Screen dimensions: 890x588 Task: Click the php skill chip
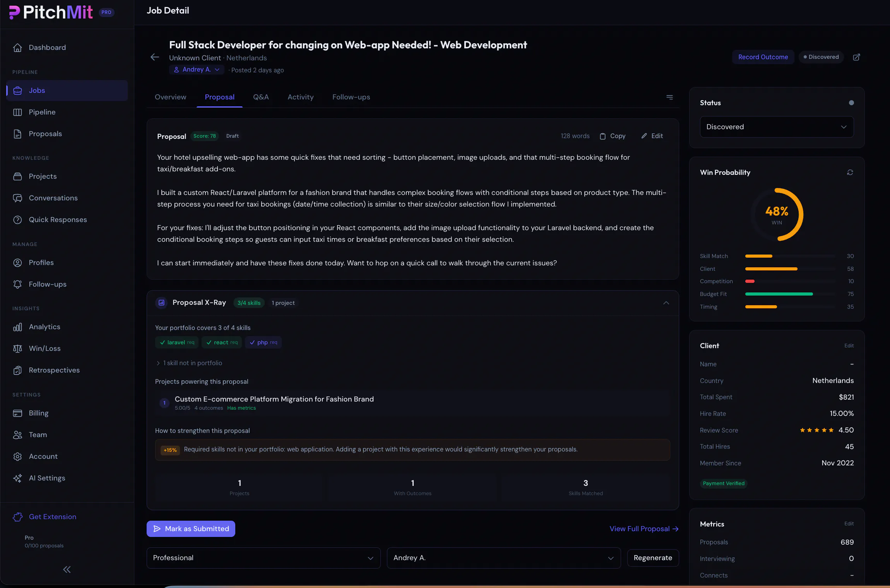tap(263, 342)
